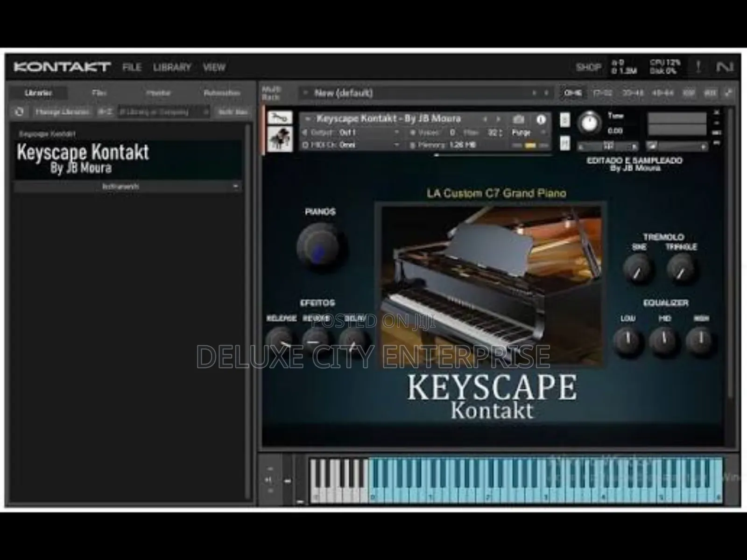
Task: Toggle the Mute button beside Tune knob
Action: 564,143
